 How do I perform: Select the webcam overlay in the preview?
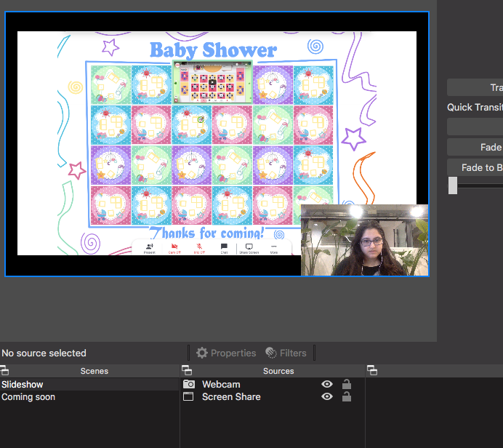point(364,240)
